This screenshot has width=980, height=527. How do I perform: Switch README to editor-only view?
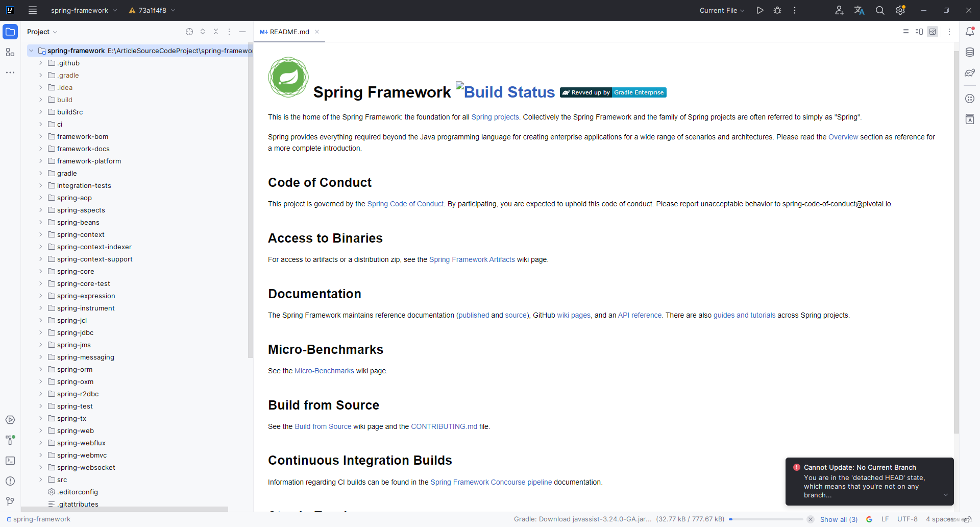[906, 32]
